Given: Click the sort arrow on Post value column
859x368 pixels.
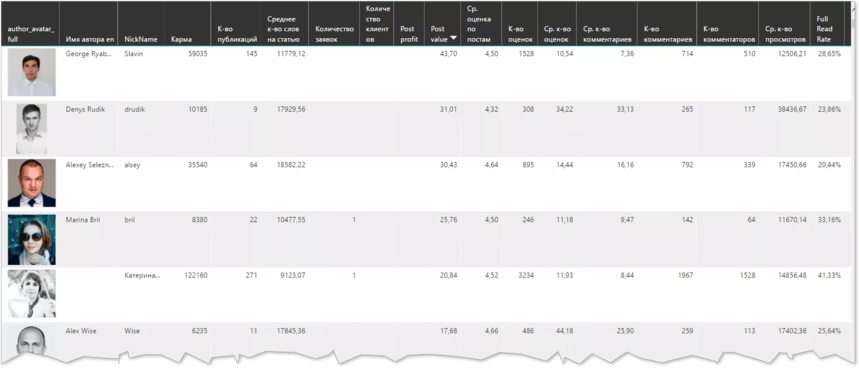Looking at the screenshot, I should 453,38.
